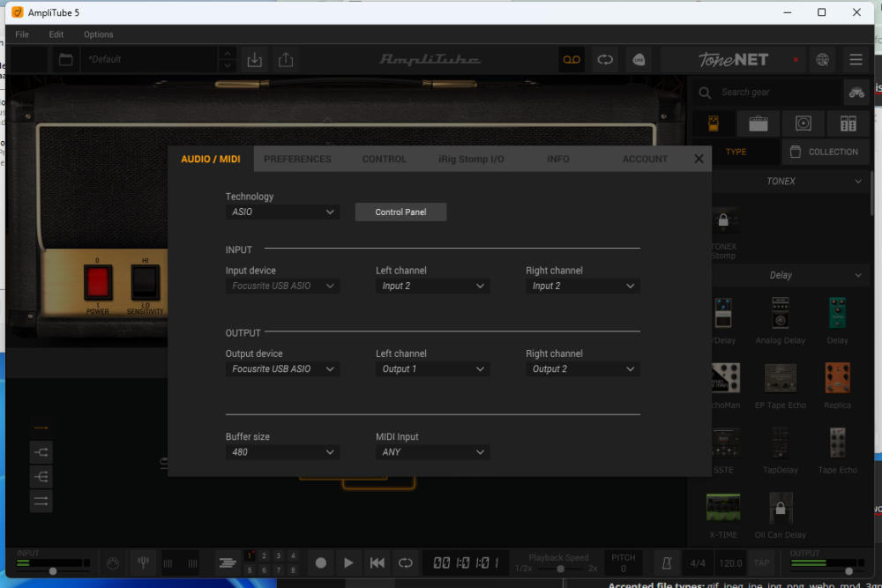Click the Control Panel button
This screenshot has width=882, height=588.
tap(400, 212)
